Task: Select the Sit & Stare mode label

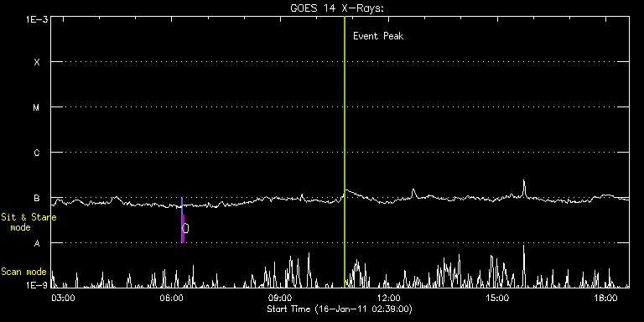Action: [x=29, y=222]
